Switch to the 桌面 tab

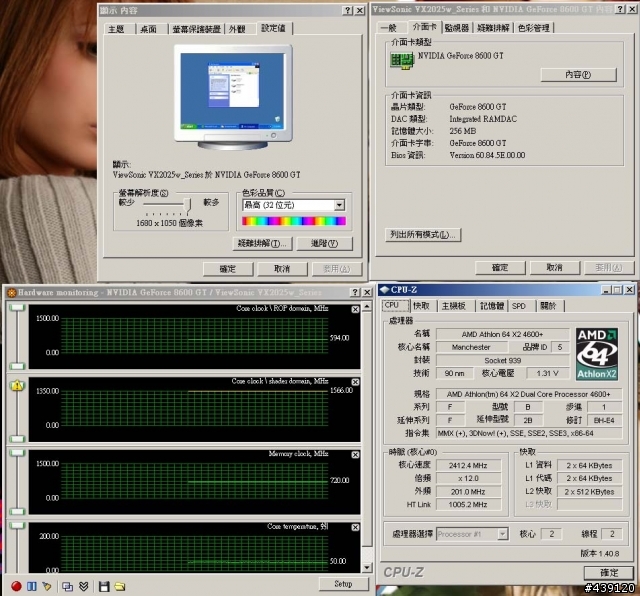click(149, 29)
